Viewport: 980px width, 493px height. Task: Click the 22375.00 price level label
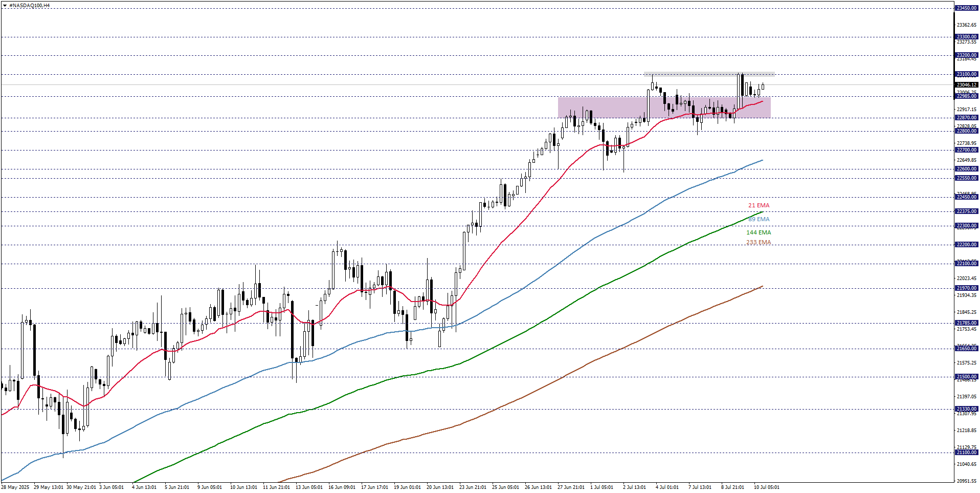coord(967,211)
